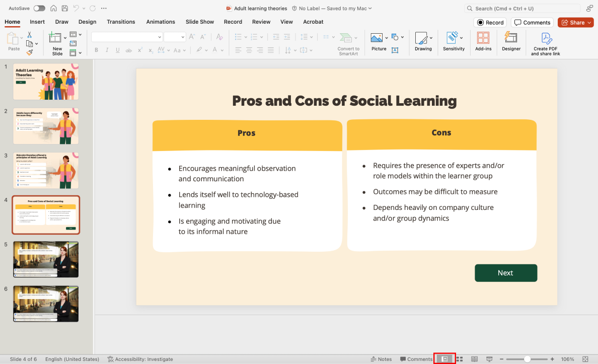Toggle Strikethrough formatting
Image resolution: width=598 pixels, height=364 pixels.
[128, 50]
